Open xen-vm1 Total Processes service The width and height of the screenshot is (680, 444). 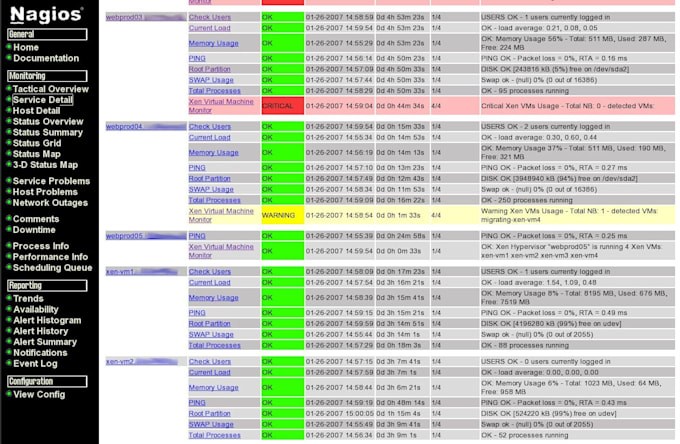(215, 346)
